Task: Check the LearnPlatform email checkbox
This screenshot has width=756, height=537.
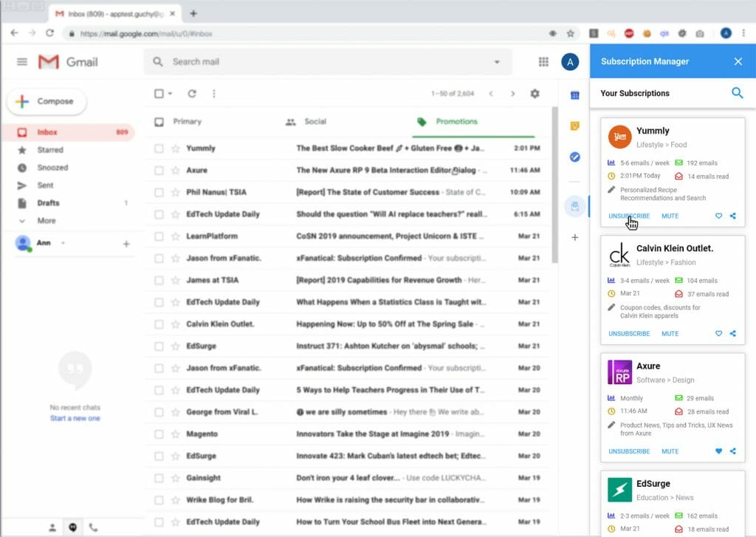Action: click(159, 236)
